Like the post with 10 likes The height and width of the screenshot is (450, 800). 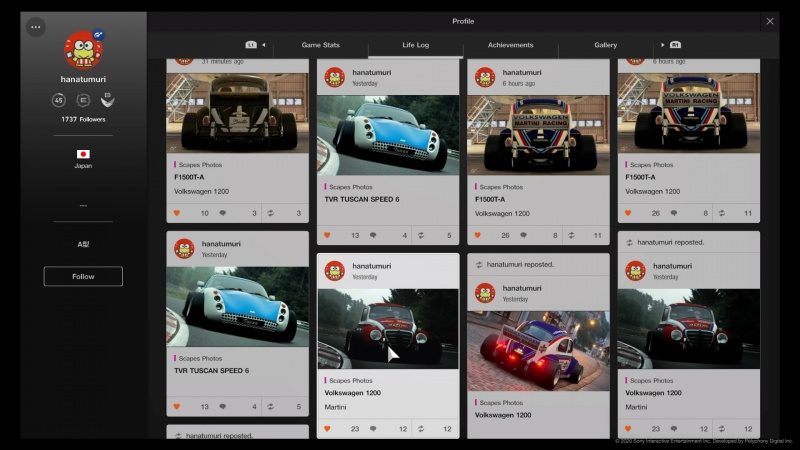(178, 213)
